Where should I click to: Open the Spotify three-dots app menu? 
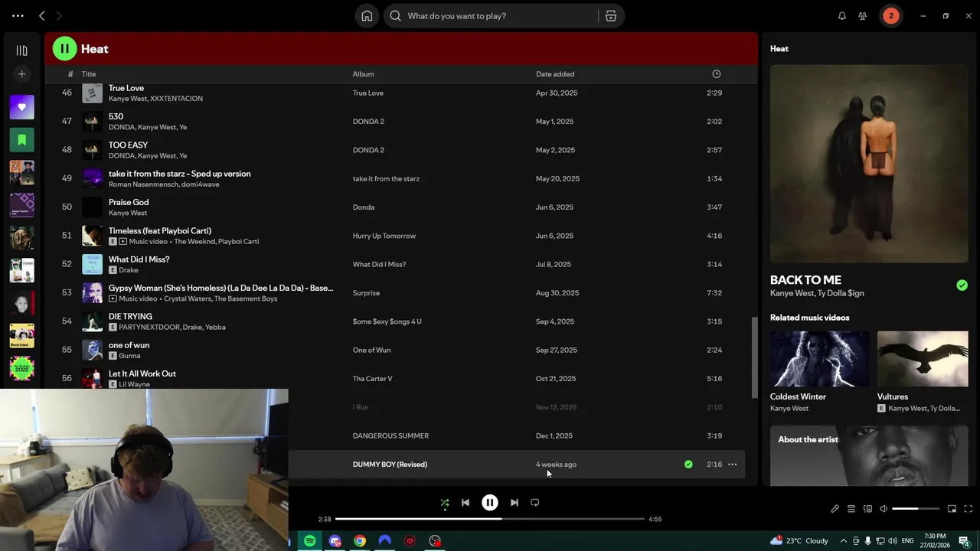(18, 15)
